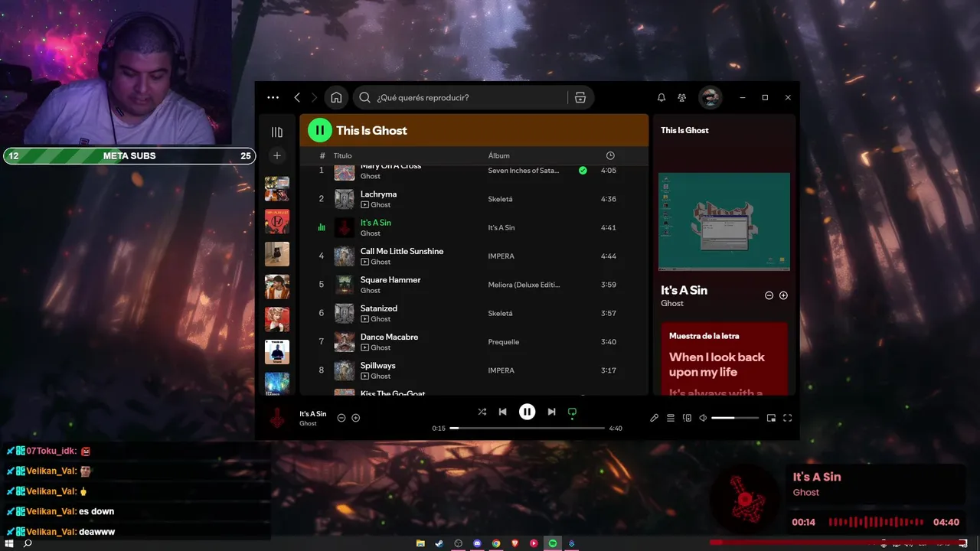This screenshot has width=980, height=551.
Task: Sort the track list by Álbum column
Action: click(x=499, y=155)
